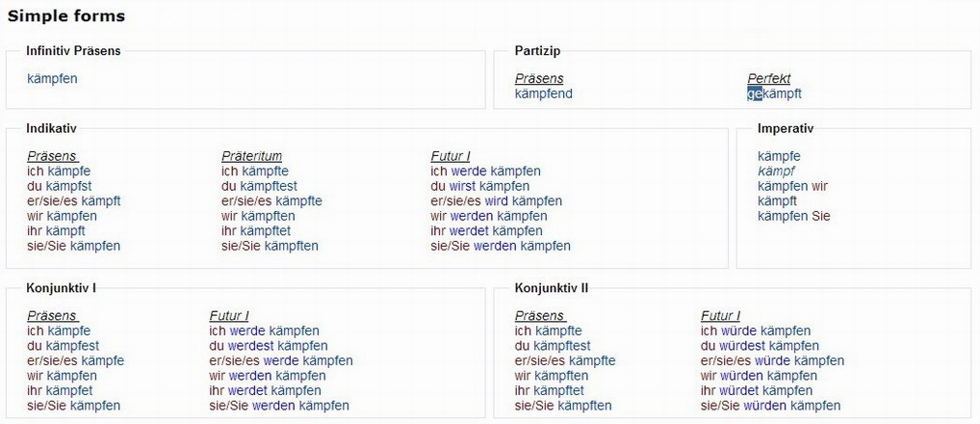
Task: Select "du kämpfst" in Indikativ Präsens
Action: pyautogui.click(x=60, y=186)
